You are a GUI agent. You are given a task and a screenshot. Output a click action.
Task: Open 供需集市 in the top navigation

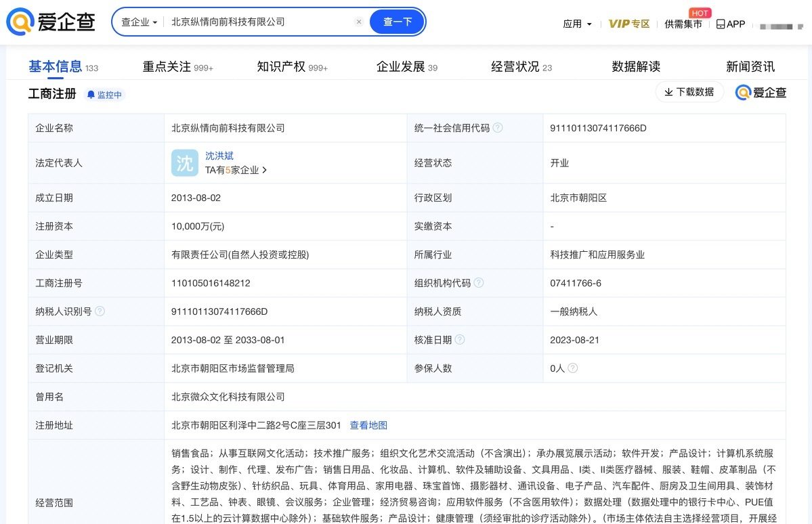coord(683,24)
